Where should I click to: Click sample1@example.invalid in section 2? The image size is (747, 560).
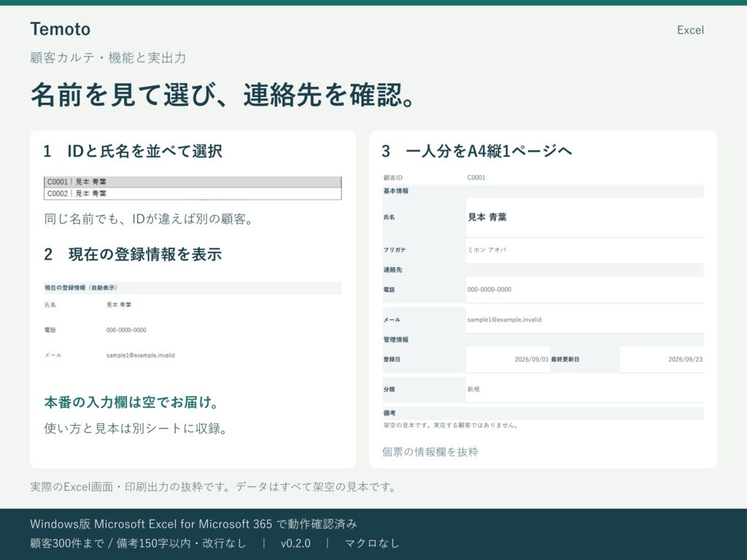(x=141, y=355)
